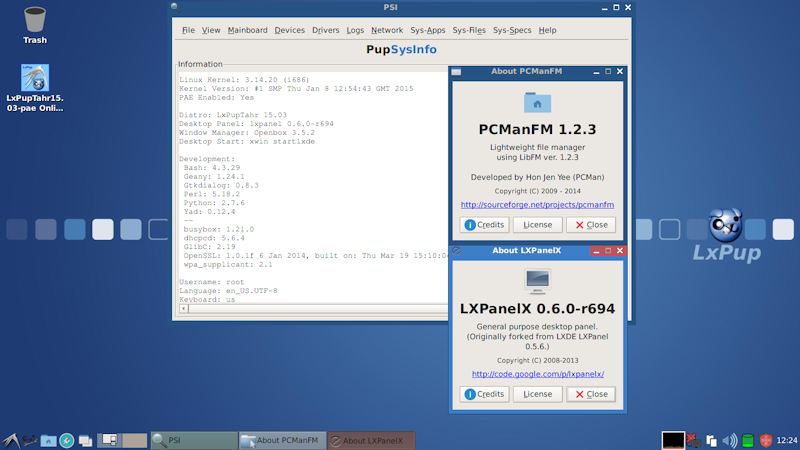Click License in the About LXPanelX dialog
800x450 pixels.
(537, 394)
